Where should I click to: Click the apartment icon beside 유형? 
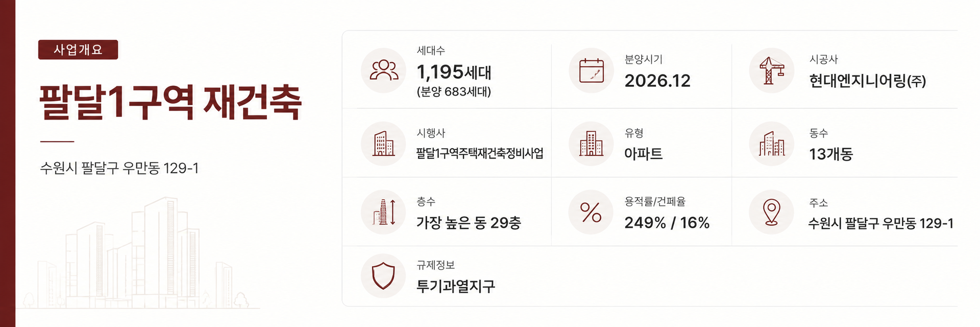591,144
